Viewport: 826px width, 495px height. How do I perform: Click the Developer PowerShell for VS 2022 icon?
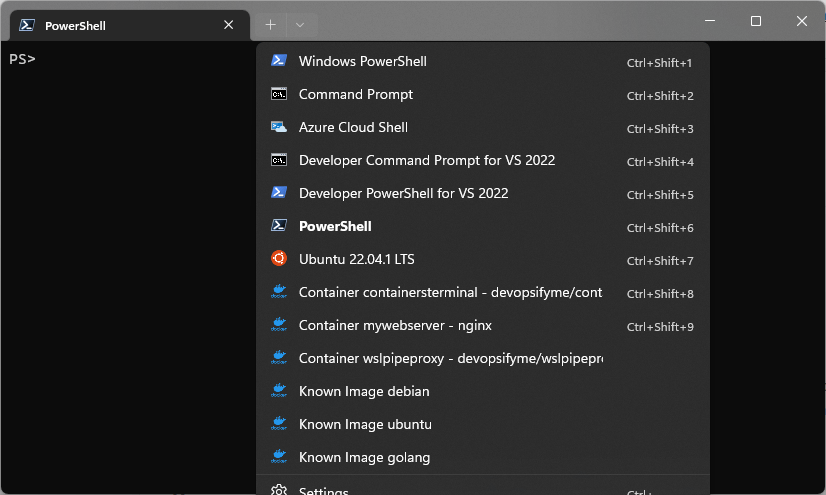(x=279, y=193)
